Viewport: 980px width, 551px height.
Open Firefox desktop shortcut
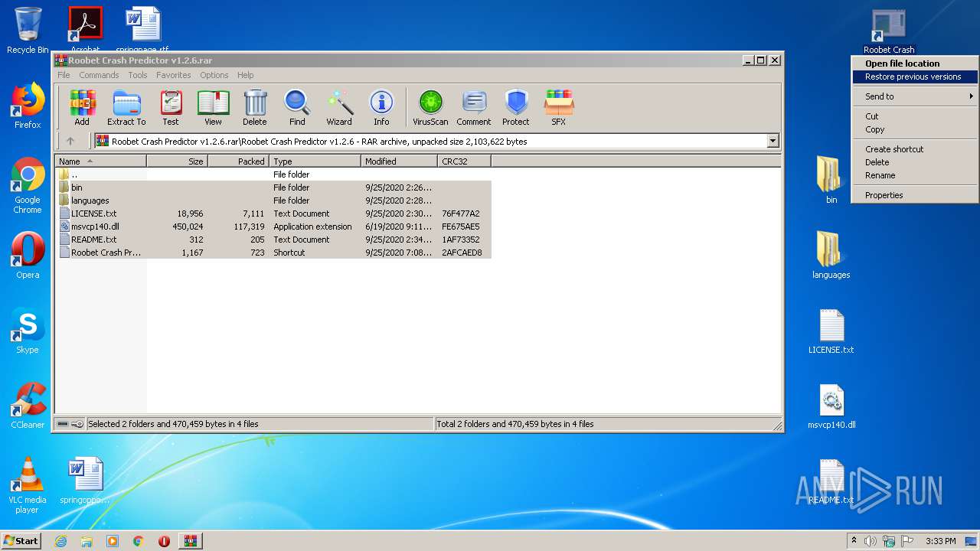tap(28, 106)
